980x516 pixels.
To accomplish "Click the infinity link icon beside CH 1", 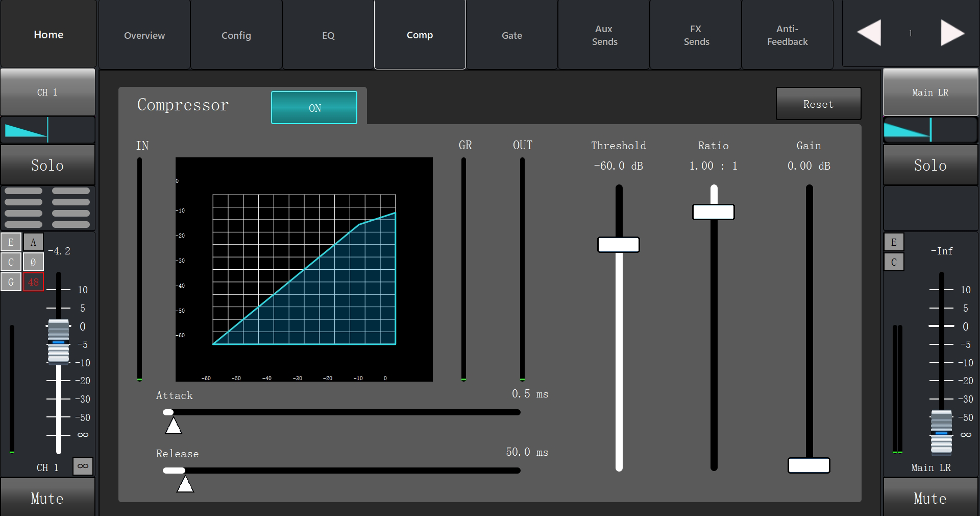I will pyautogui.click(x=83, y=466).
